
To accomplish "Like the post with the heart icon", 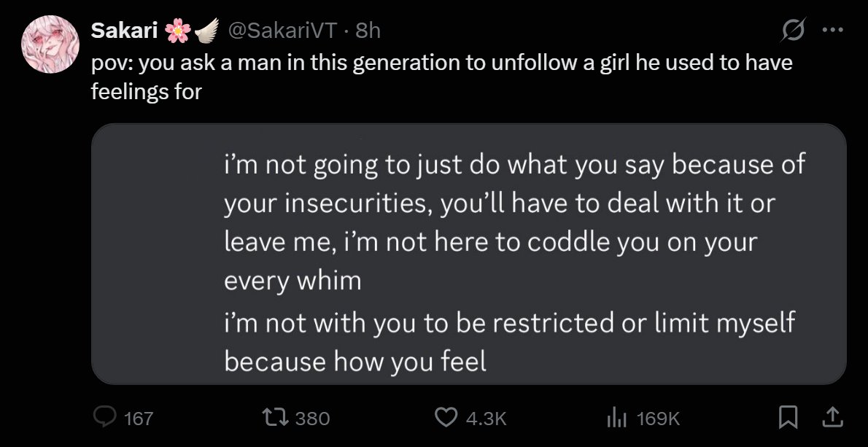I will (446, 418).
